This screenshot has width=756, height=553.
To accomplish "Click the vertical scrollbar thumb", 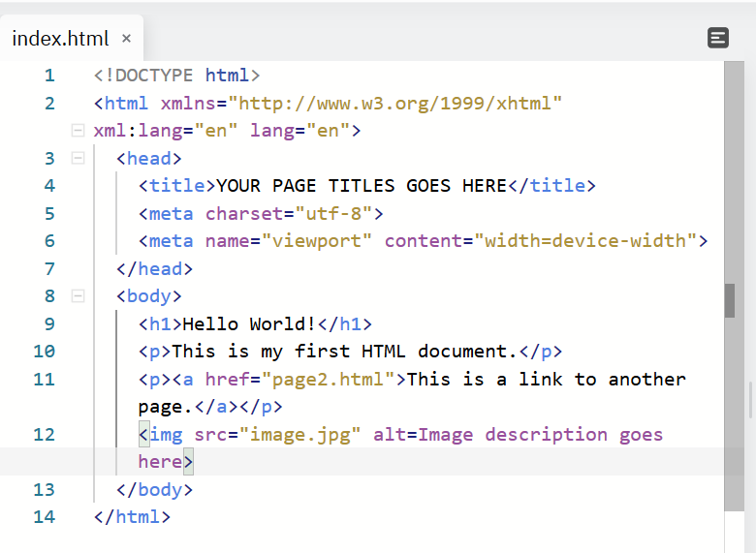I will point(729,300).
